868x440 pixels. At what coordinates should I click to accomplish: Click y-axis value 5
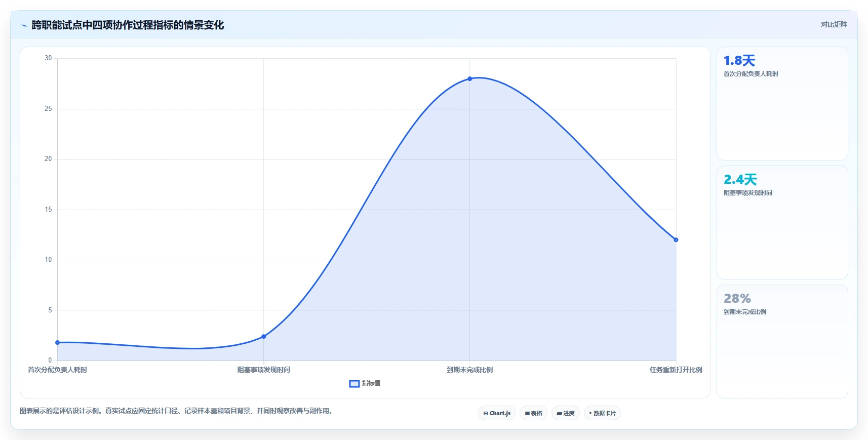point(50,310)
